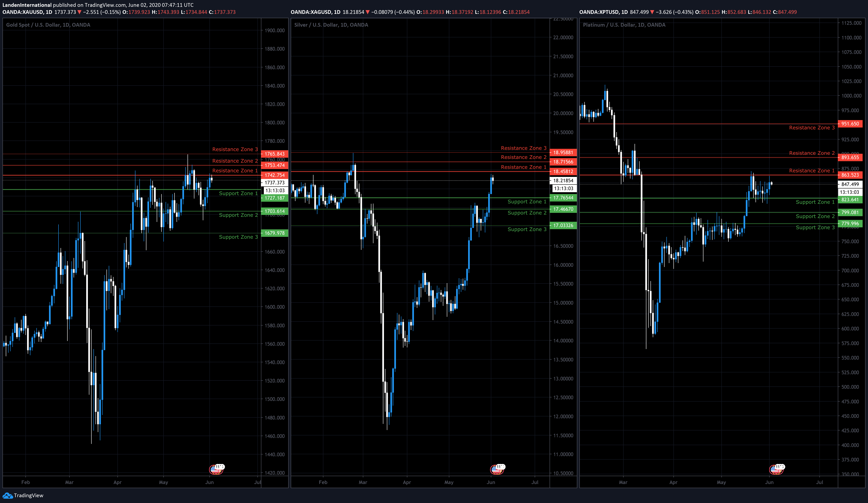
Task: Click Silver chart Resistance Zone 2 label
Action: (x=524, y=157)
